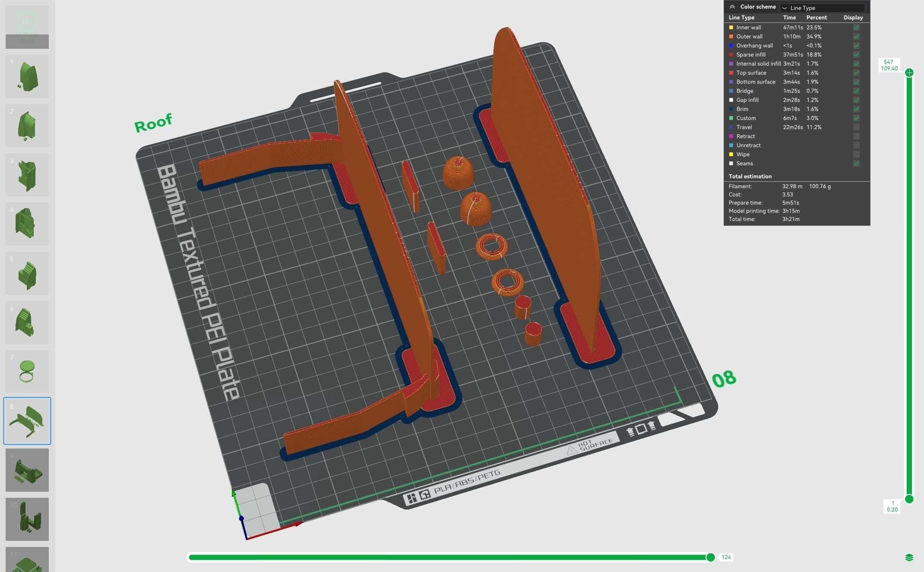Click the Outer wall color swatch

pyautogui.click(x=731, y=37)
